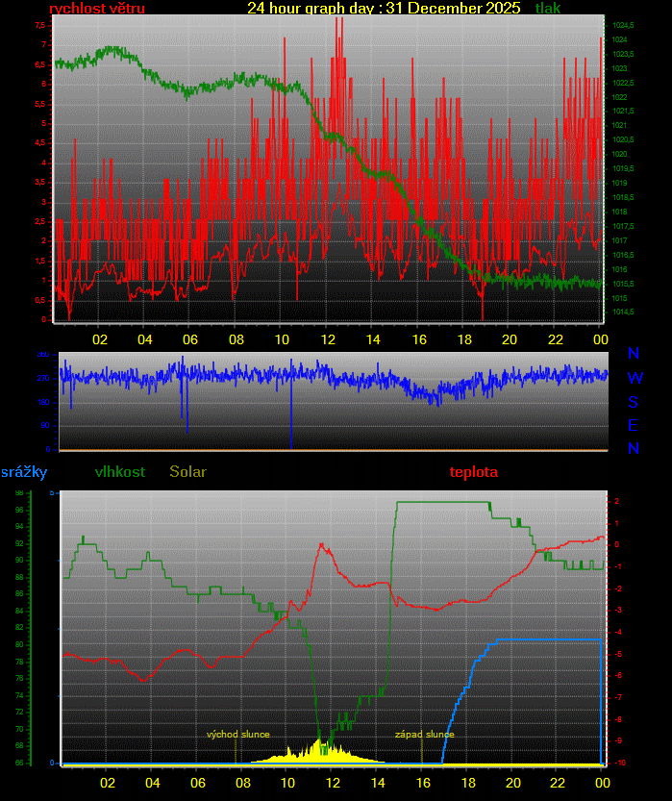Click hour '22' on the bottom chart axis
The image size is (672, 801).
pos(558,782)
